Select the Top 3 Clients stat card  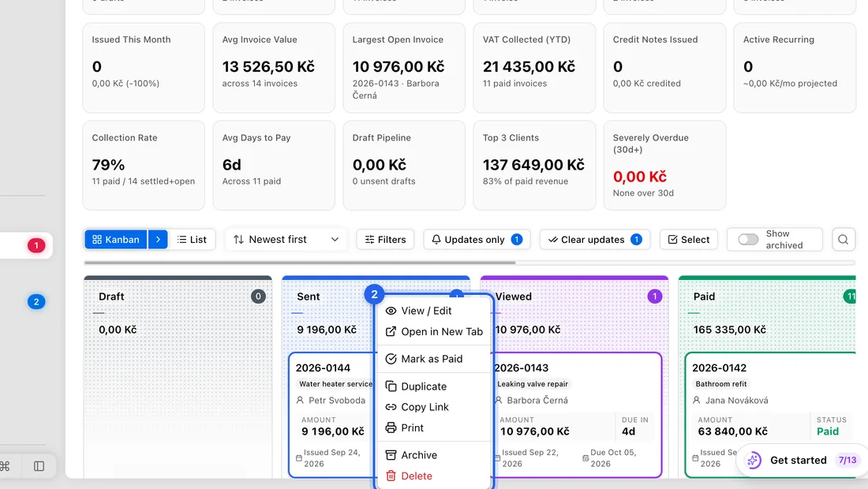point(534,166)
